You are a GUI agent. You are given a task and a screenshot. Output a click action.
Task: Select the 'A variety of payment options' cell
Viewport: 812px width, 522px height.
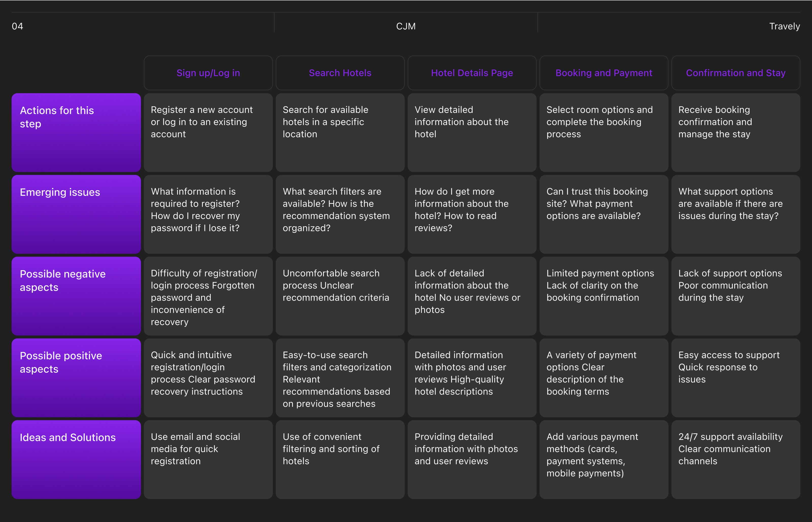603,377
